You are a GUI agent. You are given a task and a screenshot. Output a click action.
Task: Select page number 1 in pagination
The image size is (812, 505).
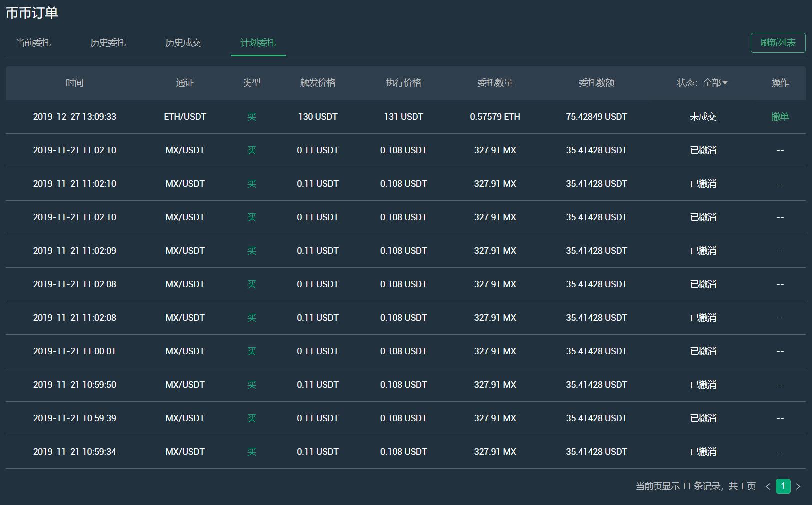tap(783, 486)
